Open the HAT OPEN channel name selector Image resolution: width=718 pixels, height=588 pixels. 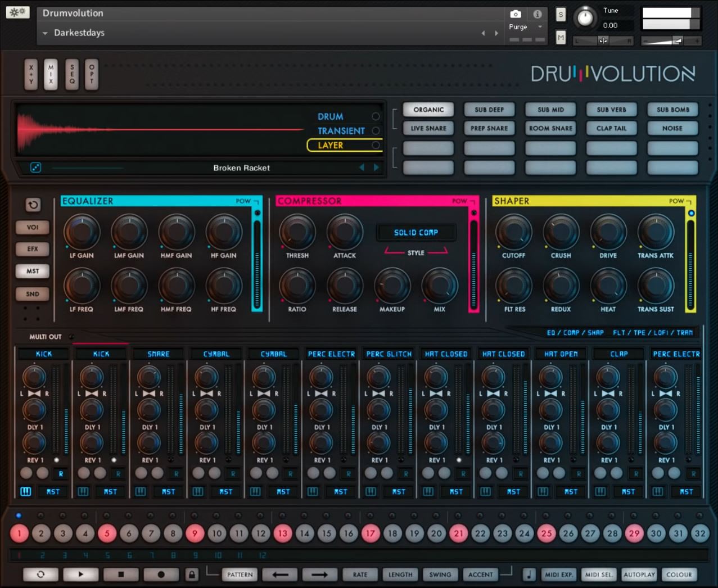(561, 354)
